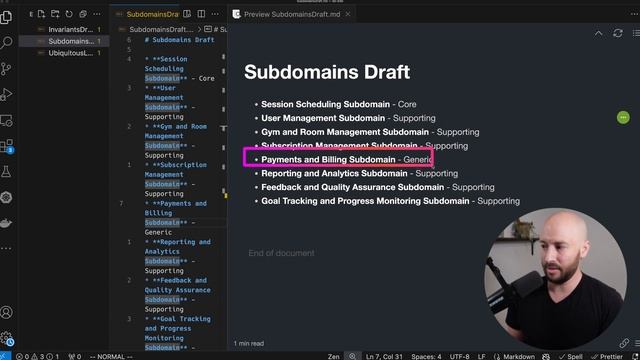Viewport: 640px width, 360px height.
Task: Open the teapot-shaped extension view
Action: click(x=6, y=223)
